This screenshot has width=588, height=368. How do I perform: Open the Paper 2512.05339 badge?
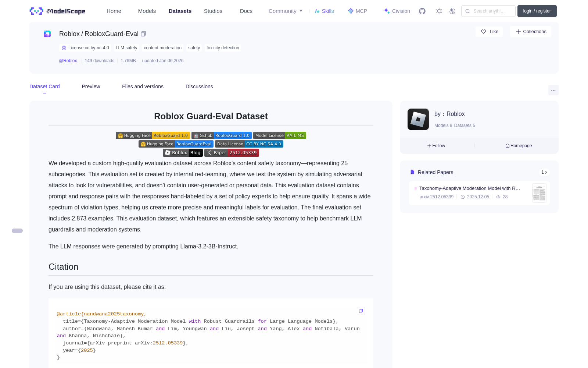point(232,153)
